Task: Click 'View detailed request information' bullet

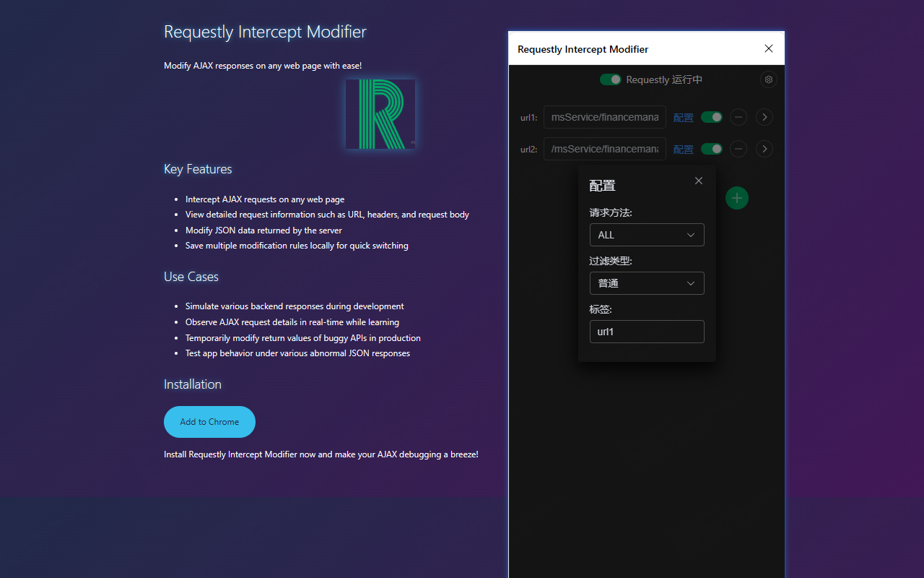Action: [x=327, y=215]
